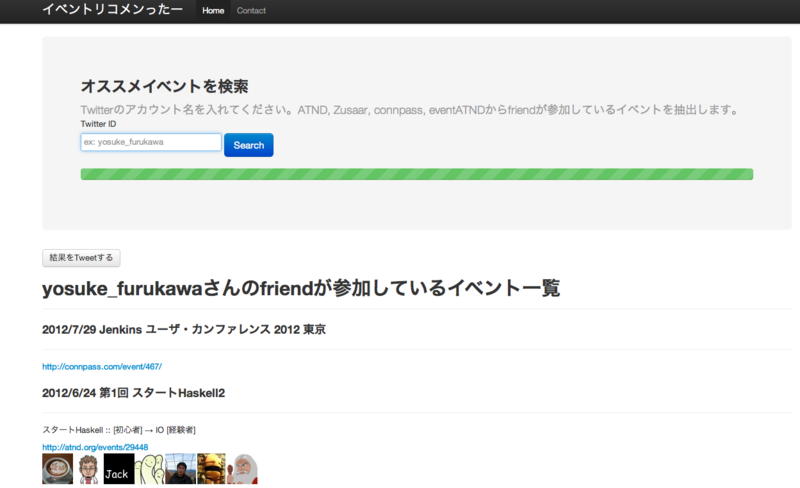This screenshot has height=488, width=800.
Task: Click the white-bearded old man avatar
Action: click(242, 469)
